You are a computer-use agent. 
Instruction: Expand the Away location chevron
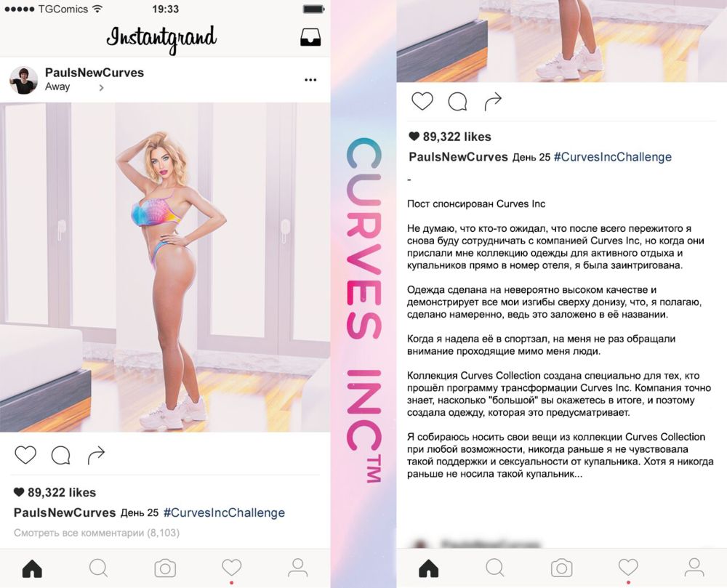(101, 87)
